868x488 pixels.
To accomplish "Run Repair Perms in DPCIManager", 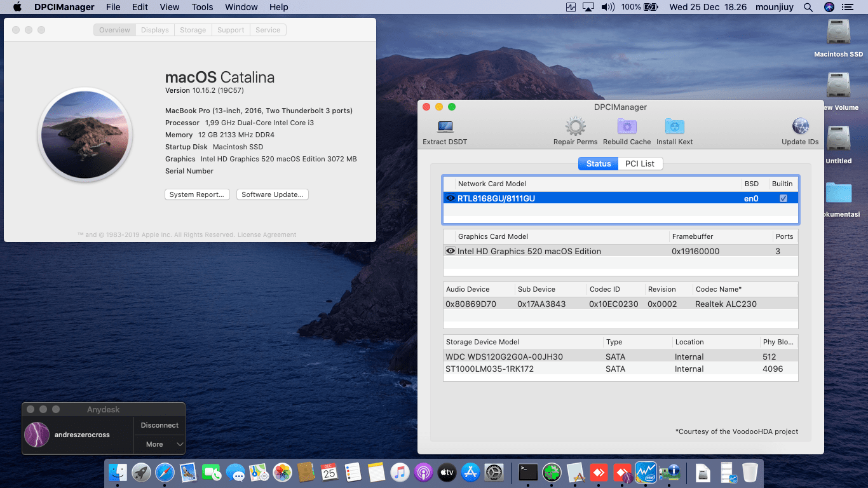I will (x=575, y=132).
